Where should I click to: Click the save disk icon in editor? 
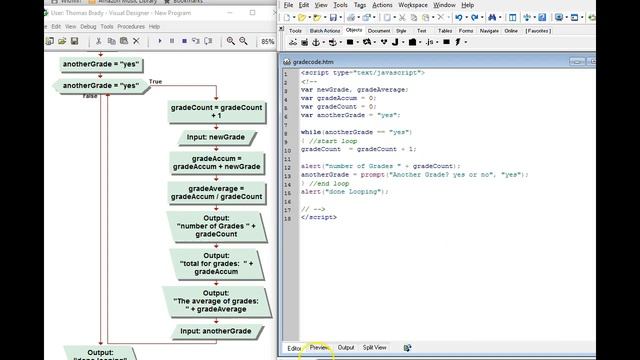(x=333, y=18)
